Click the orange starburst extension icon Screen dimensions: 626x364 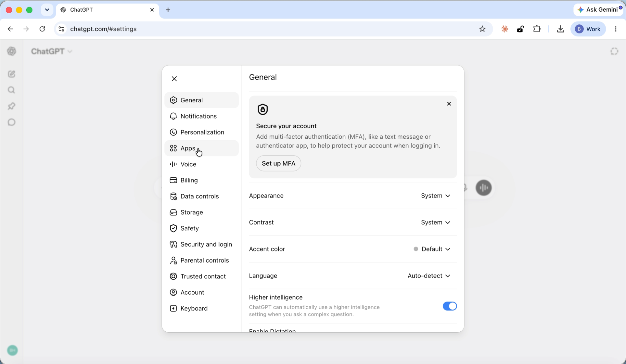(x=504, y=29)
